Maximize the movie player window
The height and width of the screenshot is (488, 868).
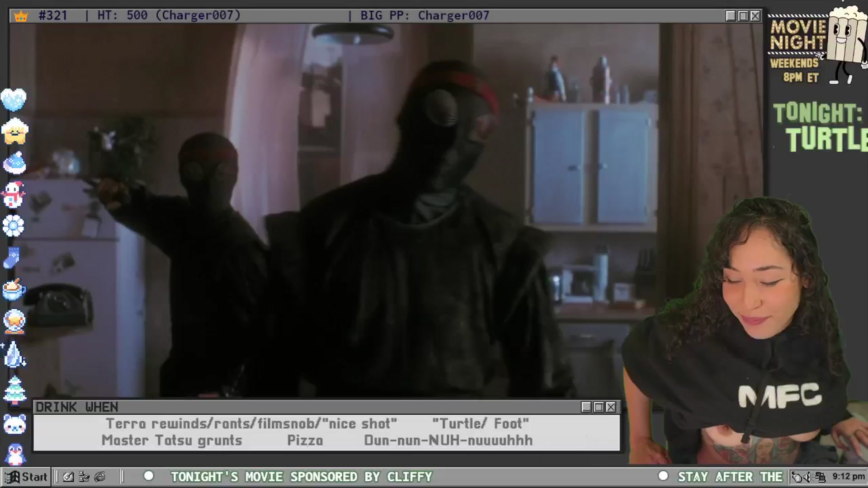743,16
